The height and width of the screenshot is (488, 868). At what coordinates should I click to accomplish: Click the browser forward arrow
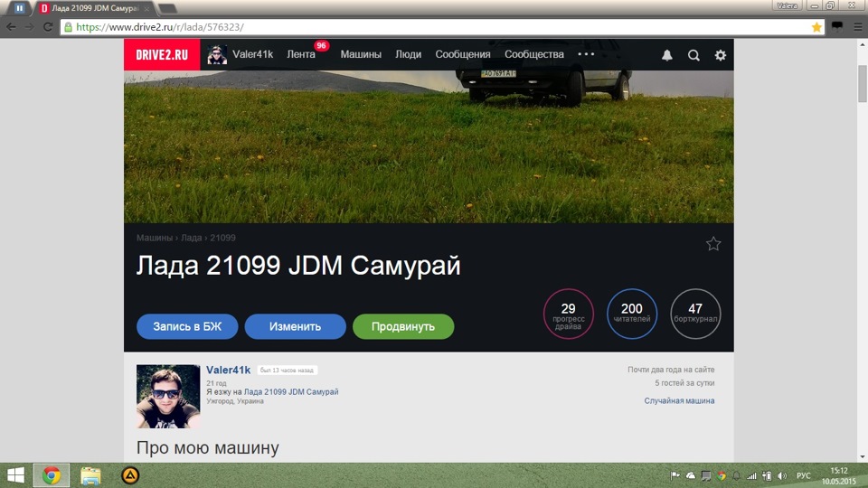pos(29,27)
